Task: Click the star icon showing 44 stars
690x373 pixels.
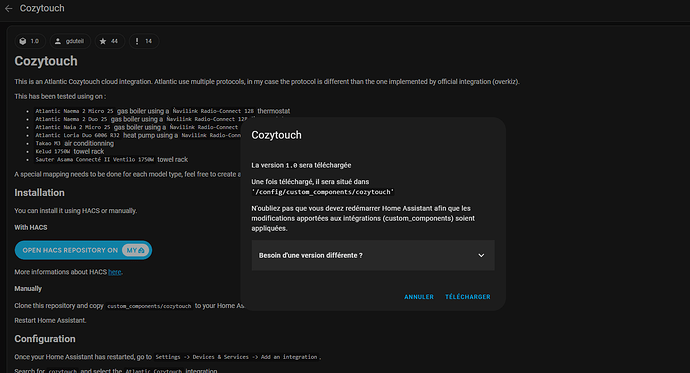Action: point(103,41)
